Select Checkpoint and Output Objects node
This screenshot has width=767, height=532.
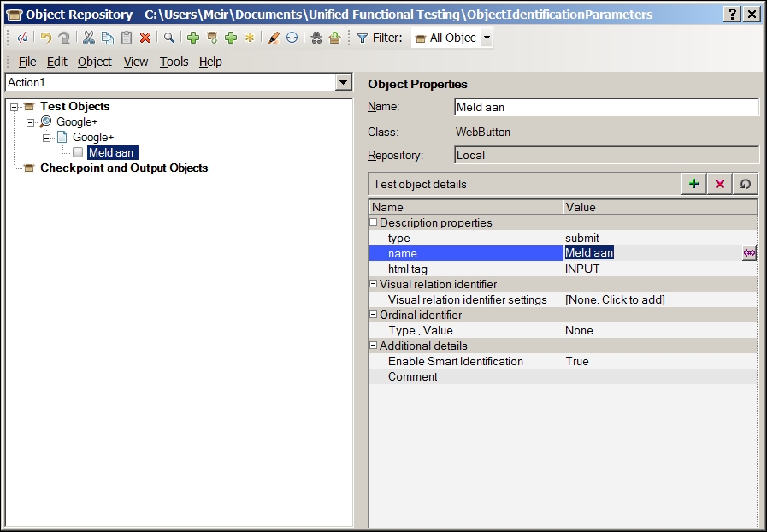click(x=124, y=168)
